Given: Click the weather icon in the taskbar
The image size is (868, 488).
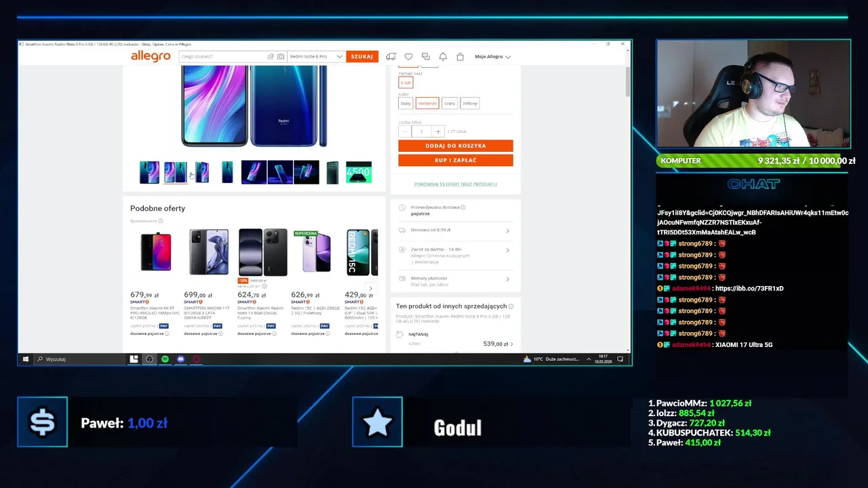Looking at the screenshot, I should pos(527,359).
